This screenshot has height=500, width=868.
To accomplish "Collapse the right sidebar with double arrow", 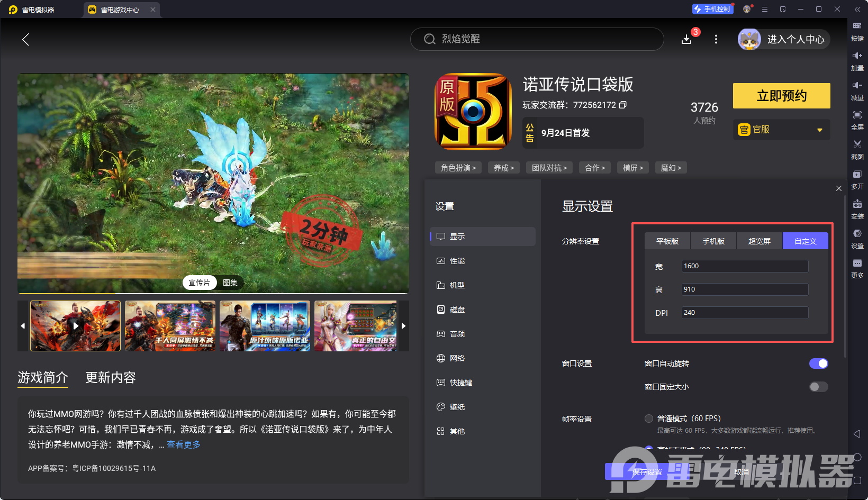I will coord(857,9).
